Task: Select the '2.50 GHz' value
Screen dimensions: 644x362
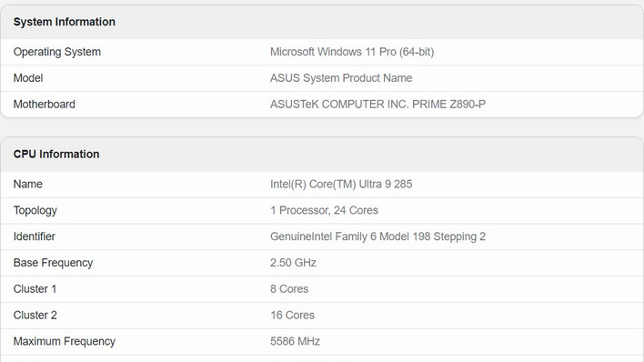Action: (293, 263)
